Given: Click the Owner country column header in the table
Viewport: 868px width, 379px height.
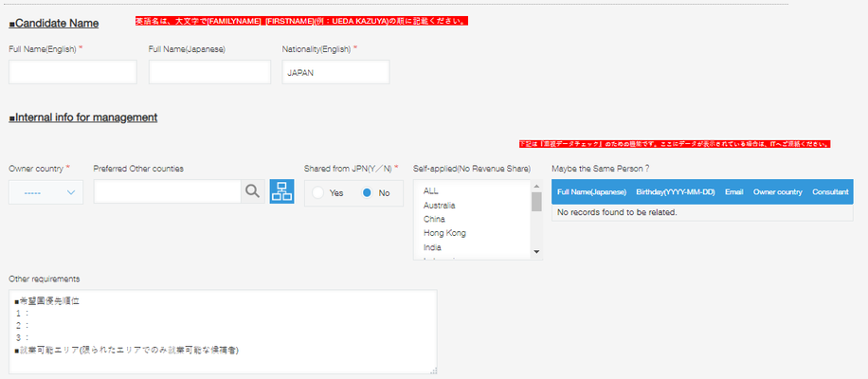Looking at the screenshot, I should (778, 192).
